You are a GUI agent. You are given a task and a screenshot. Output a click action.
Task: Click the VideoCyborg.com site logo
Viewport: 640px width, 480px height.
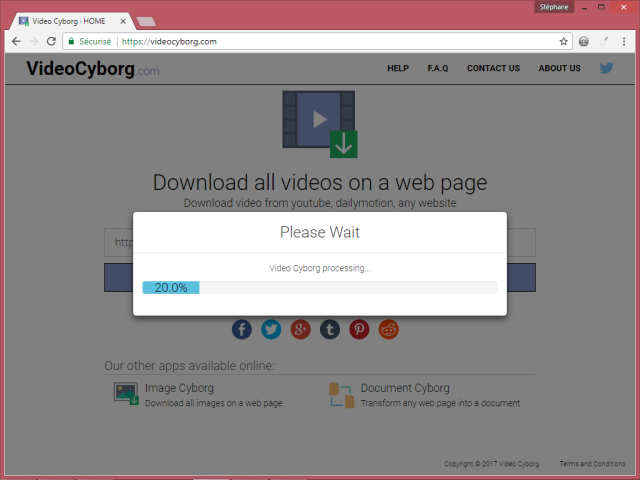pos(93,69)
